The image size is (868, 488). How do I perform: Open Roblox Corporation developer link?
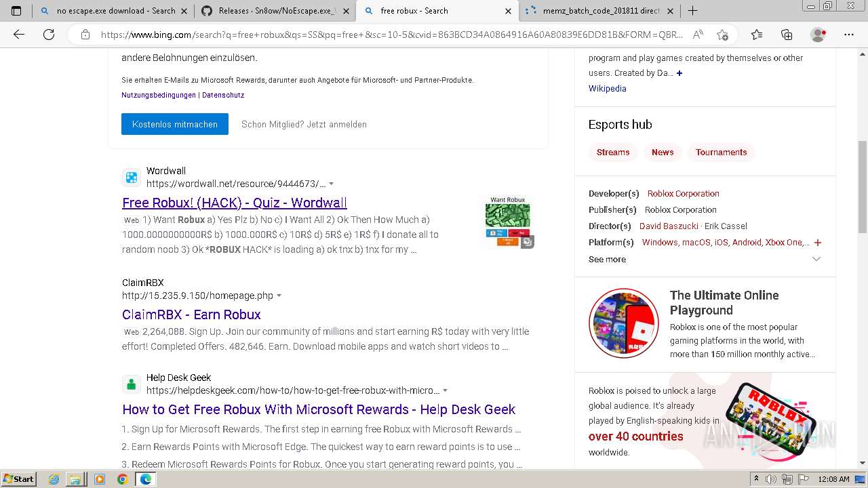[683, 193]
